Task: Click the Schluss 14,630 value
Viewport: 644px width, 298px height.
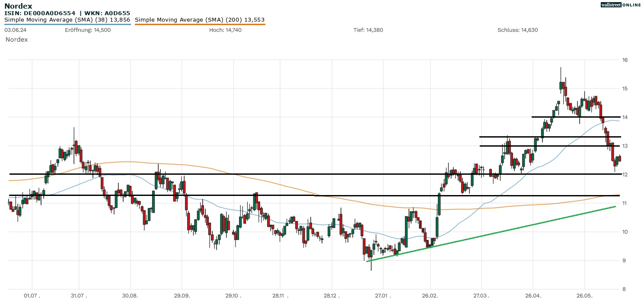Action: click(x=517, y=30)
